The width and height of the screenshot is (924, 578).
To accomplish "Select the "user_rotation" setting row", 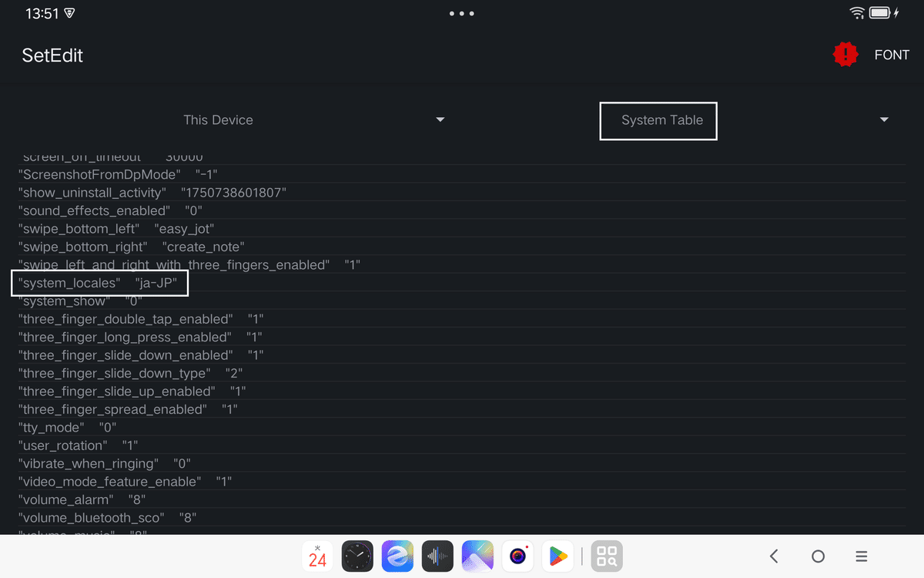I will pos(462,446).
